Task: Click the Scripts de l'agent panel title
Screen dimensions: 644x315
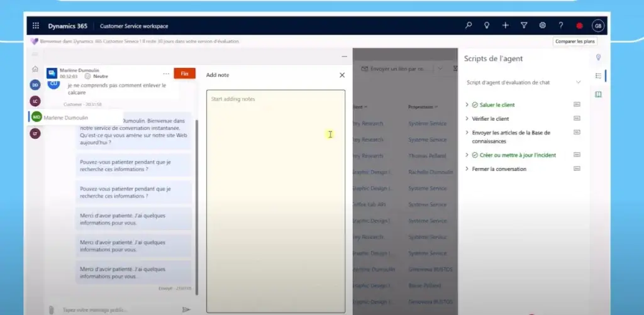Action: click(x=493, y=58)
